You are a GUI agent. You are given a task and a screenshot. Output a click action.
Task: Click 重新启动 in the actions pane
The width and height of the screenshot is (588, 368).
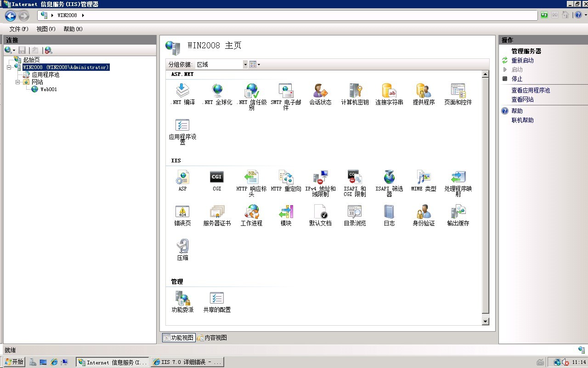(x=522, y=60)
